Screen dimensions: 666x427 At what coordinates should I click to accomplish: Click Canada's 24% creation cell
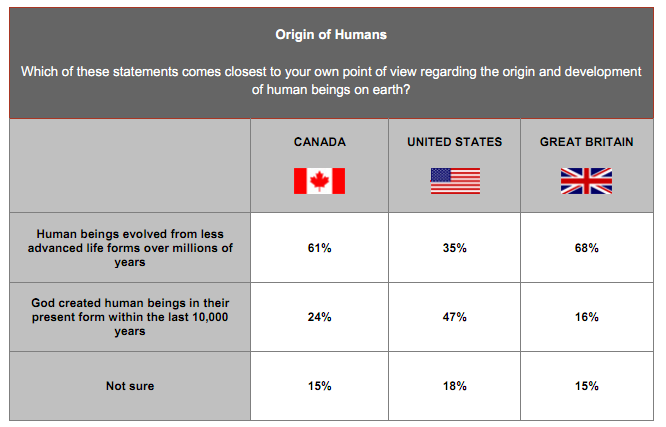coord(319,317)
